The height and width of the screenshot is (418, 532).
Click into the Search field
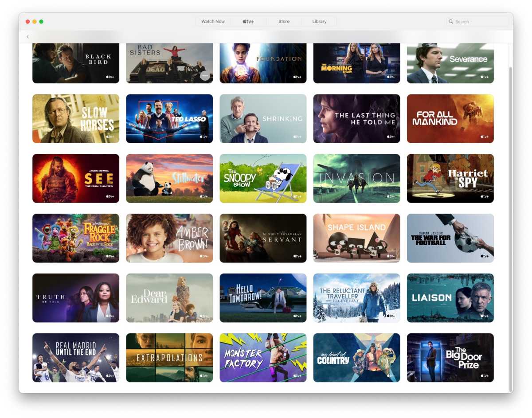point(477,21)
